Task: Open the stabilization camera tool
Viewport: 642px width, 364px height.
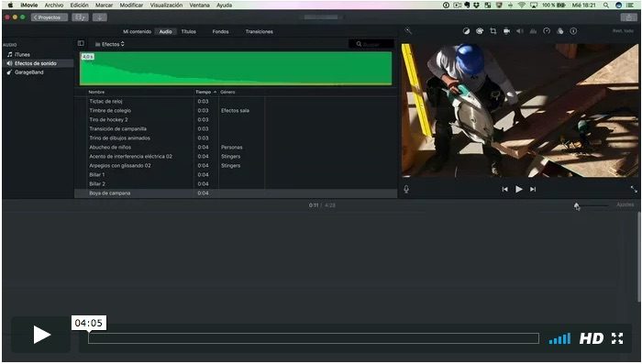Action: point(506,31)
